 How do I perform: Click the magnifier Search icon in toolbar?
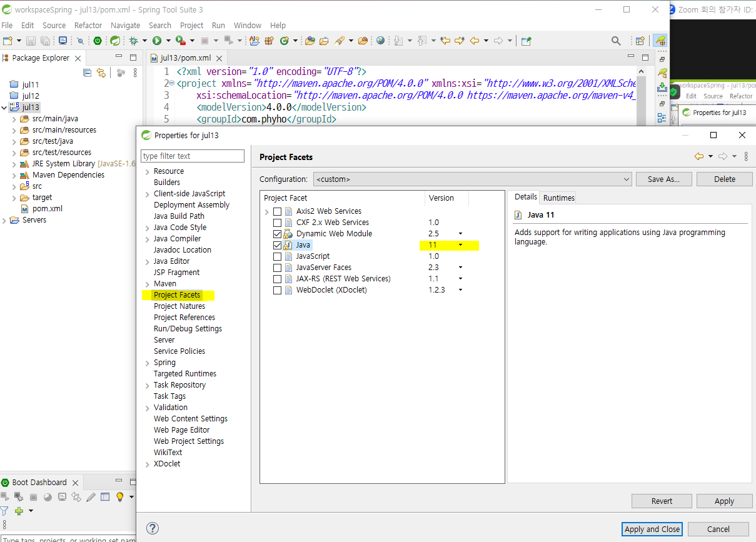pos(616,41)
